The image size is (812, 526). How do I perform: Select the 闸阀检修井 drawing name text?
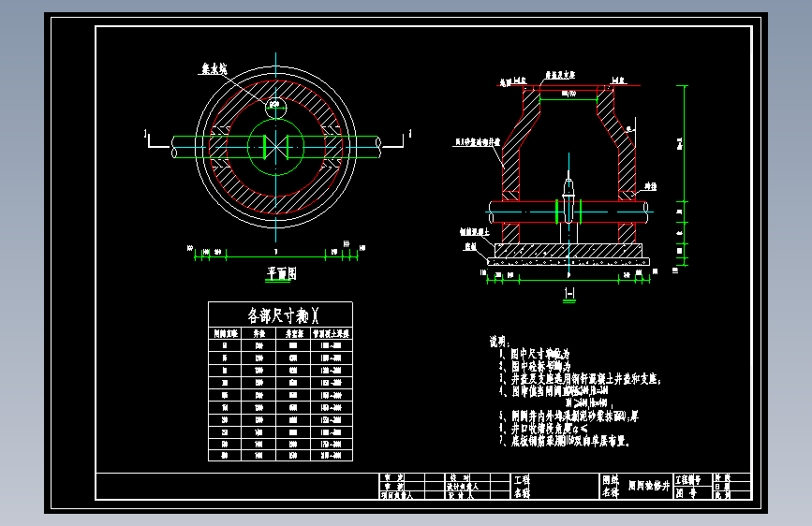point(649,486)
